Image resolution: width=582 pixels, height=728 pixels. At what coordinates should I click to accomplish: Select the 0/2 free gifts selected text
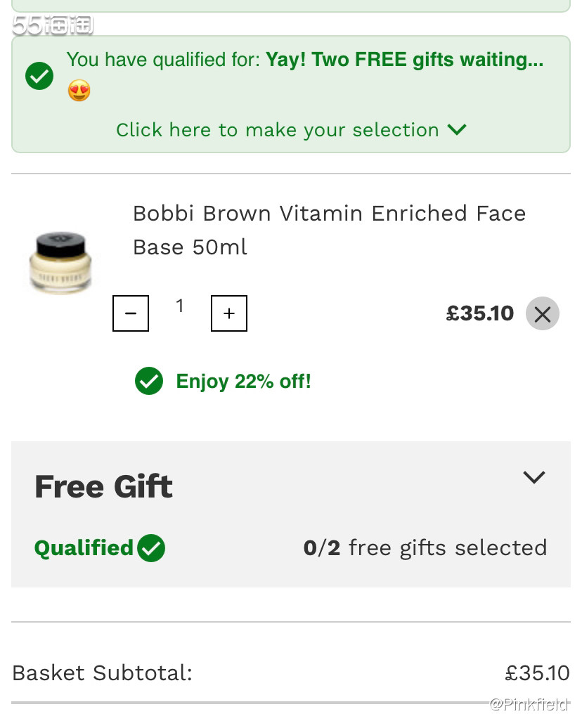pyautogui.click(x=425, y=548)
